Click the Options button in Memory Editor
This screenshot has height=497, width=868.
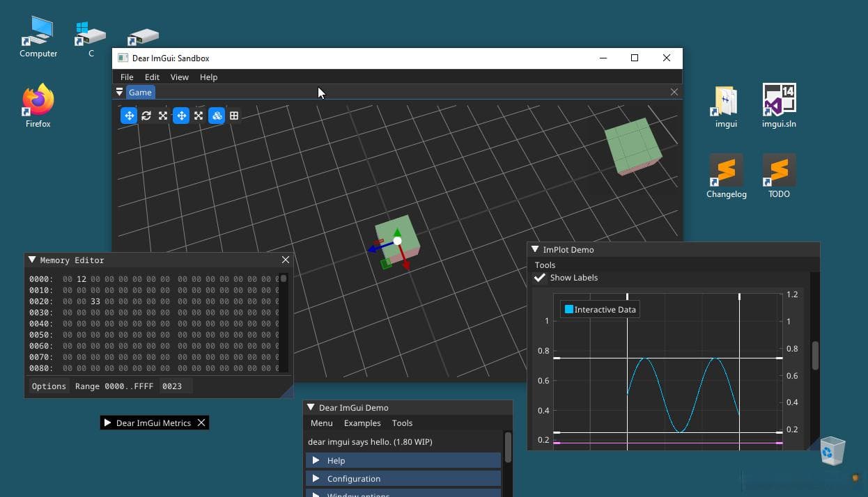(x=49, y=386)
